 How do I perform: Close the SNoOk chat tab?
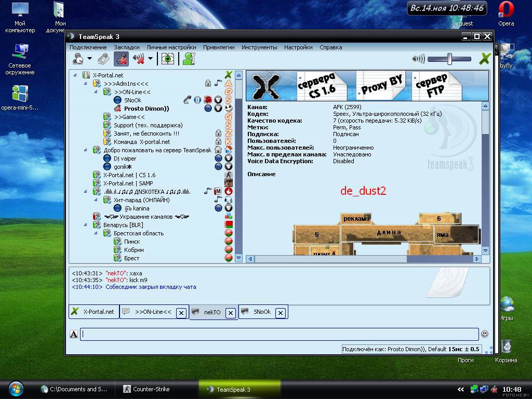click(281, 313)
